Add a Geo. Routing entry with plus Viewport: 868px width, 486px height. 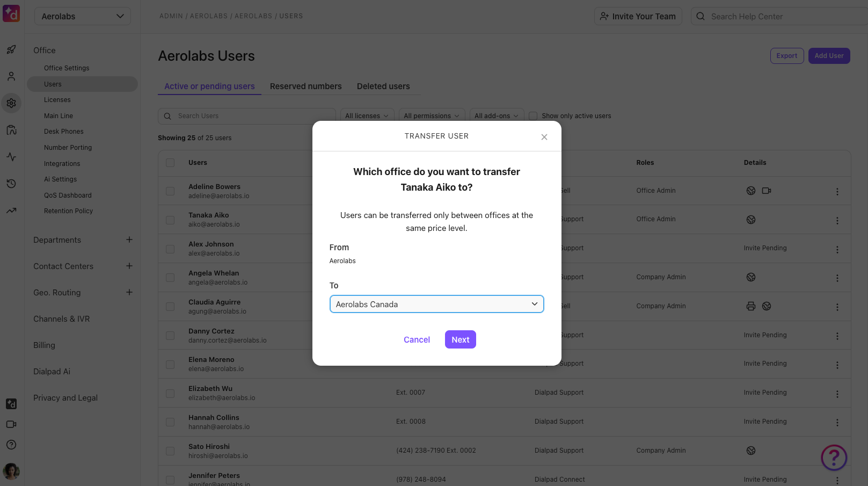[129, 292]
